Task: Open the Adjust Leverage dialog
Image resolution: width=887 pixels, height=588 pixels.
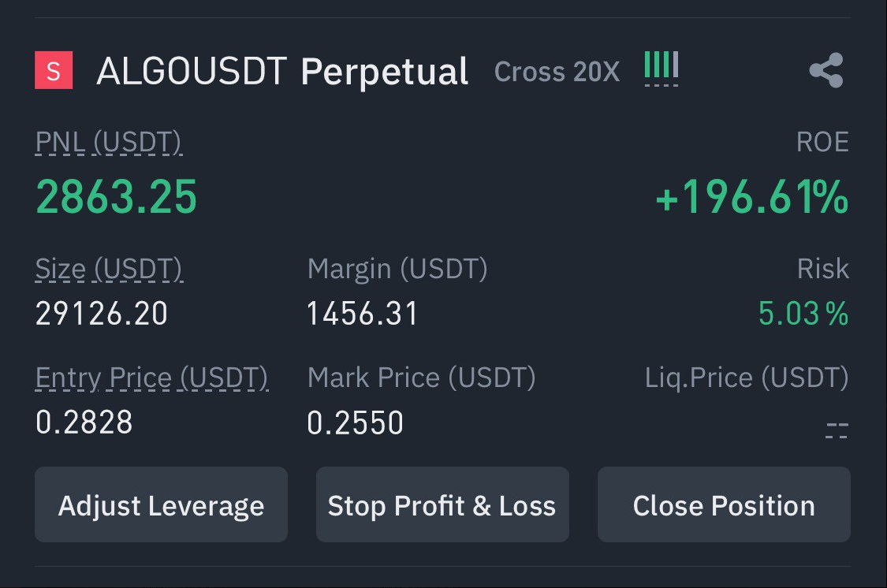Action: pos(161,504)
